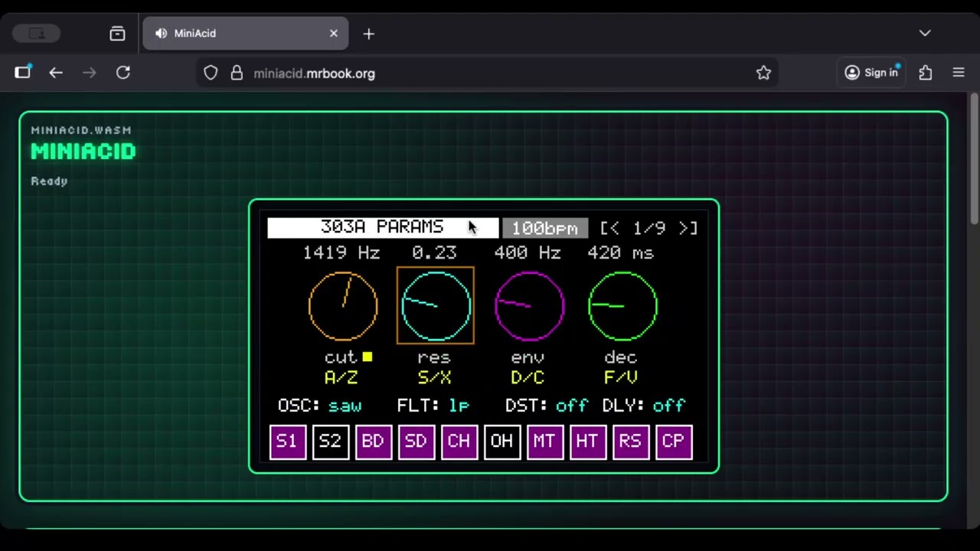Change OSC waveform value saw
Image resolution: width=980 pixels, height=551 pixels.
[x=345, y=406]
